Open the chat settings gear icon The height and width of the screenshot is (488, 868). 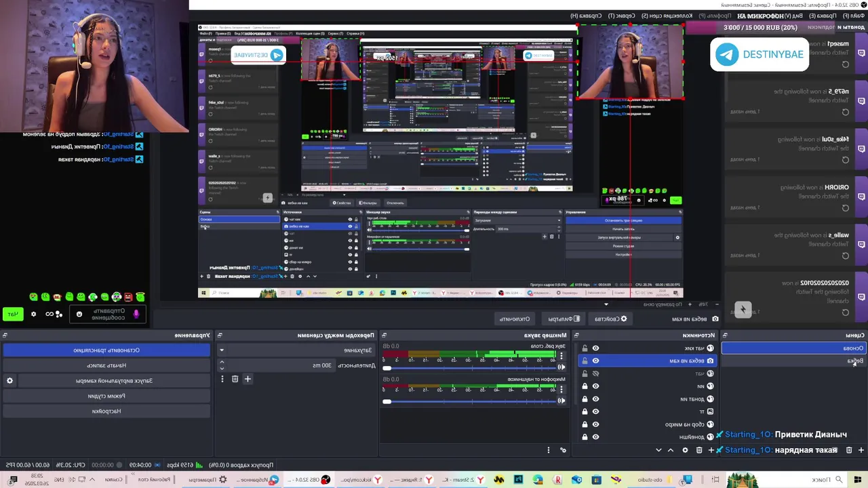click(33, 314)
